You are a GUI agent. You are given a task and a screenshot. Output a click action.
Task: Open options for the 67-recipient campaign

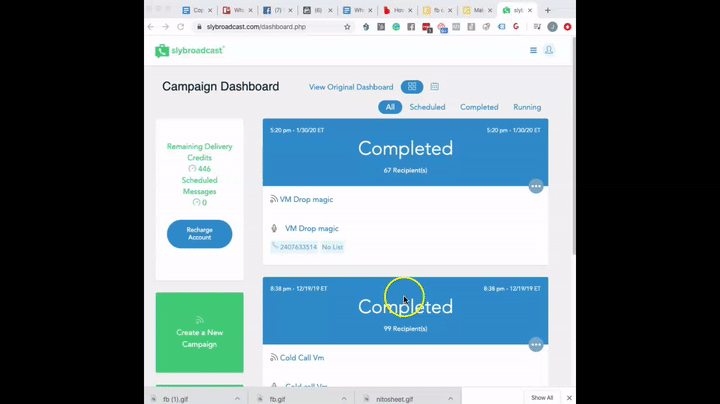536,186
